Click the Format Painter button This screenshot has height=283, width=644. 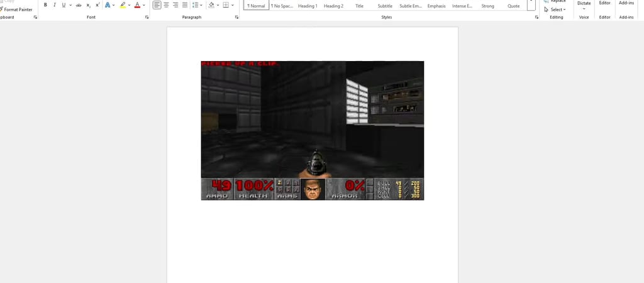click(18, 9)
